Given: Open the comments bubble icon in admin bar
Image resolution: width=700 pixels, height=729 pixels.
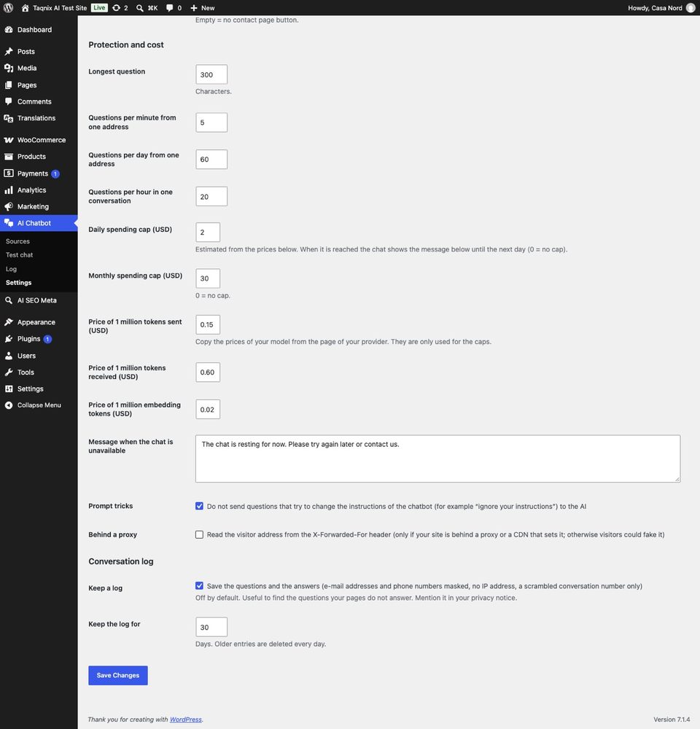Looking at the screenshot, I should click(169, 8).
